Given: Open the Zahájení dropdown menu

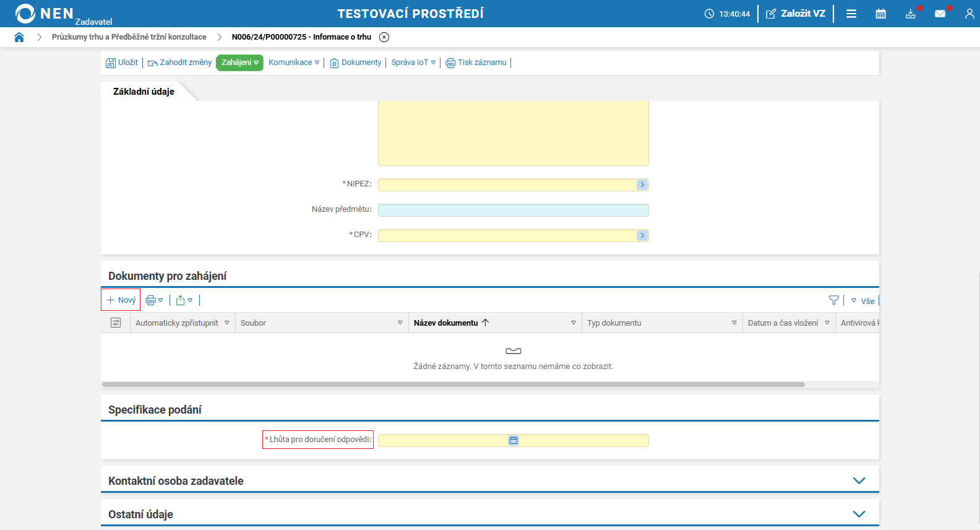Looking at the screenshot, I should tap(240, 63).
